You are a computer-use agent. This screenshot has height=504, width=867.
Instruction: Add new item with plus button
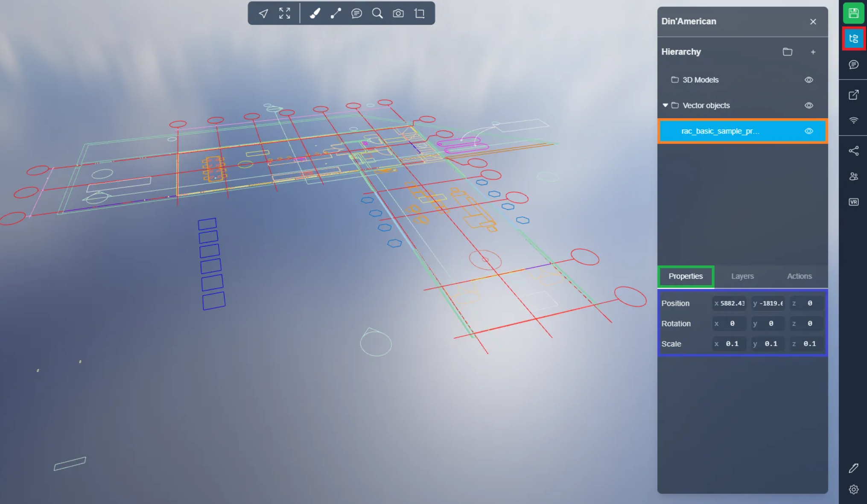click(813, 52)
